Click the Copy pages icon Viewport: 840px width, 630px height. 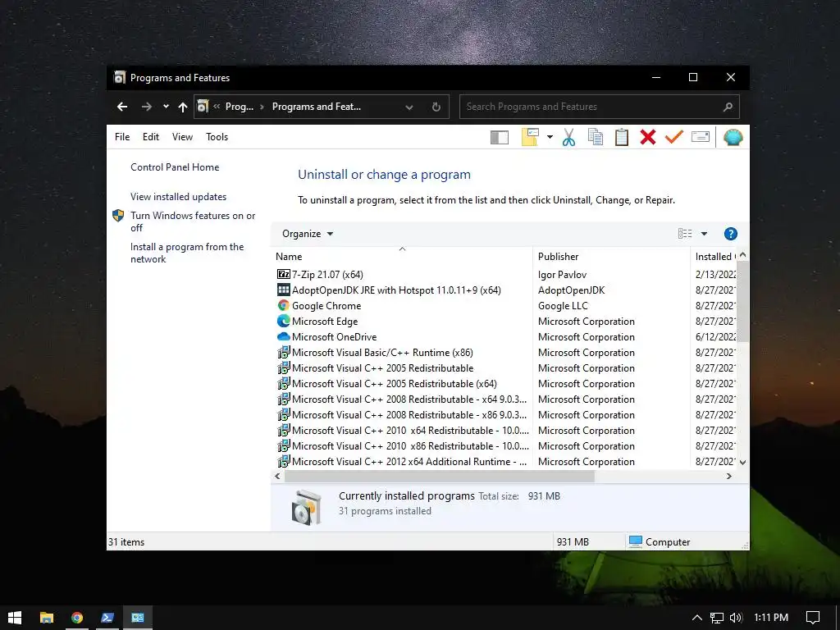596,137
